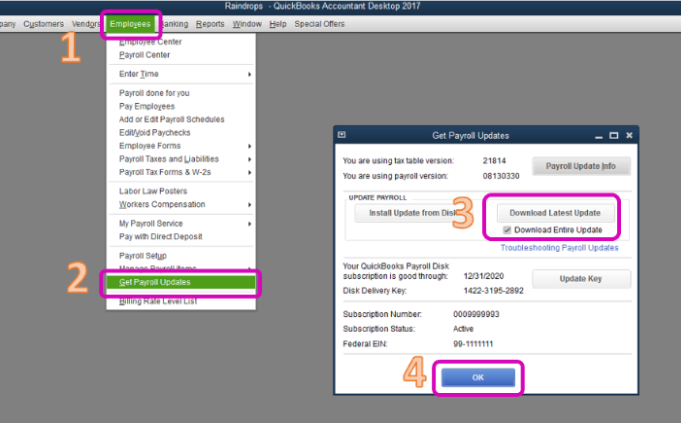Choose Payroll Center from the menu
The height and width of the screenshot is (423, 681).
tap(144, 55)
